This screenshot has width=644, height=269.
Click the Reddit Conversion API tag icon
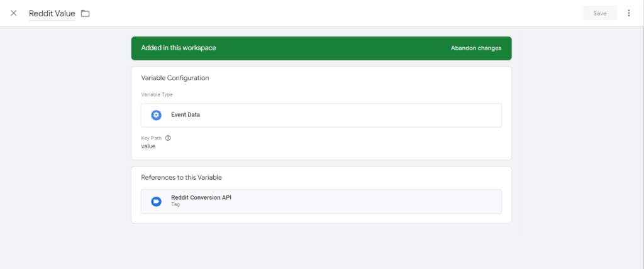(156, 201)
